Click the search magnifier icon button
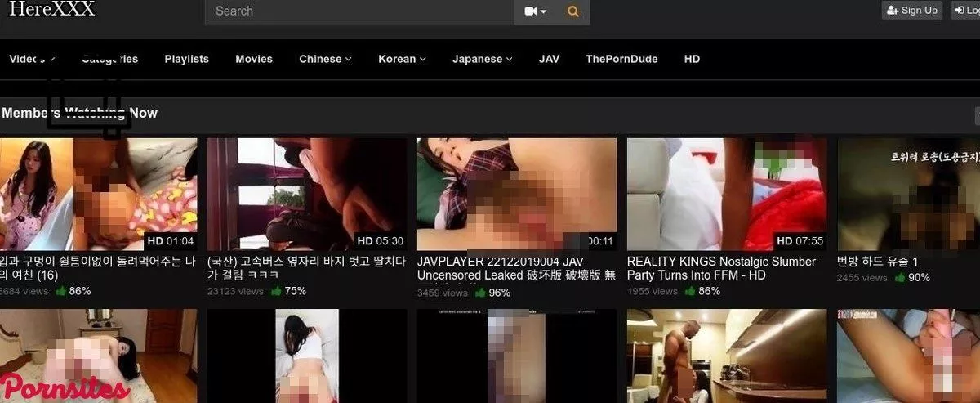980x403 pixels. tap(572, 11)
